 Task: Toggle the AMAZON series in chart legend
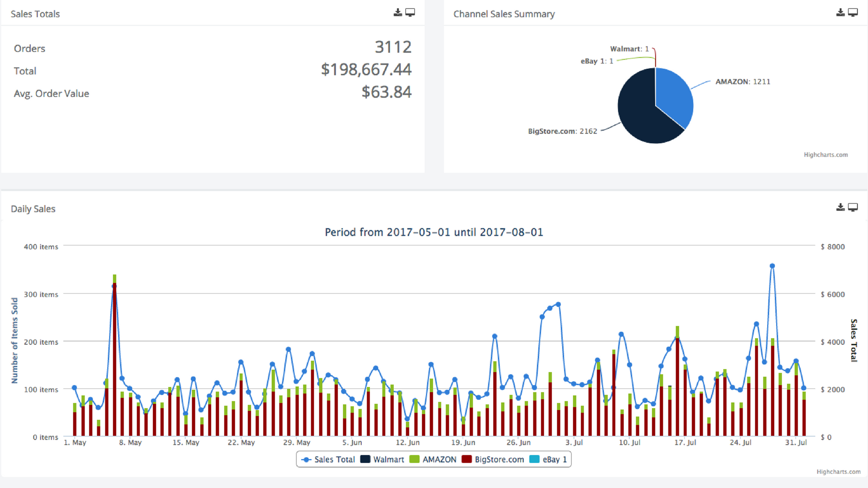tap(433, 459)
